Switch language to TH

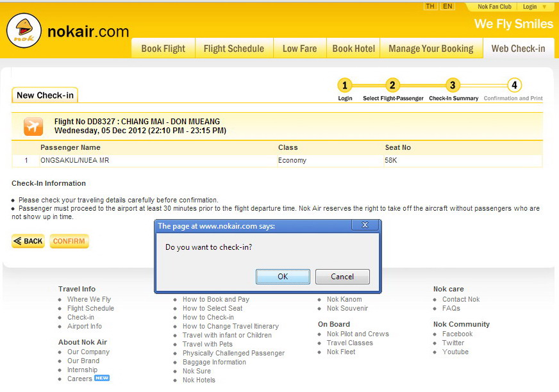430,6
